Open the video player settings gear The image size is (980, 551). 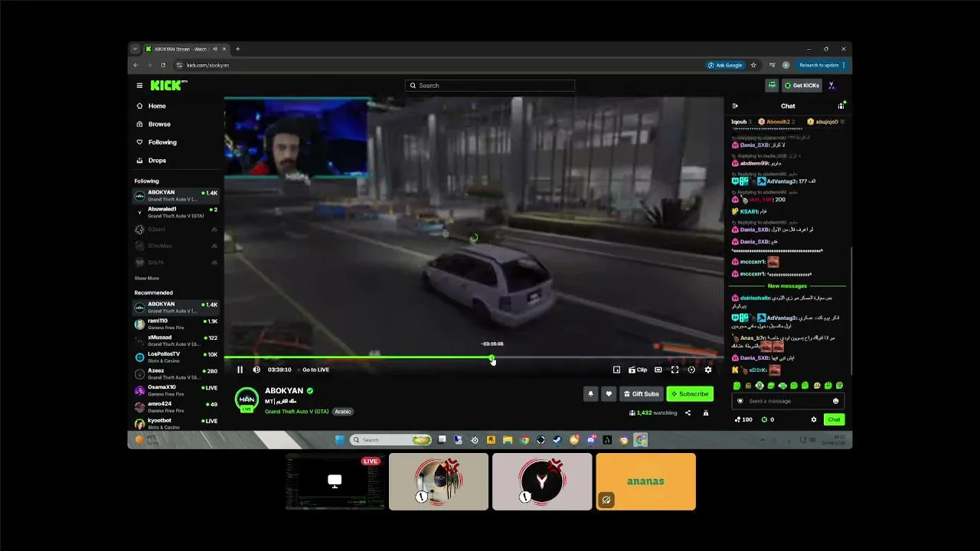pyautogui.click(x=708, y=370)
